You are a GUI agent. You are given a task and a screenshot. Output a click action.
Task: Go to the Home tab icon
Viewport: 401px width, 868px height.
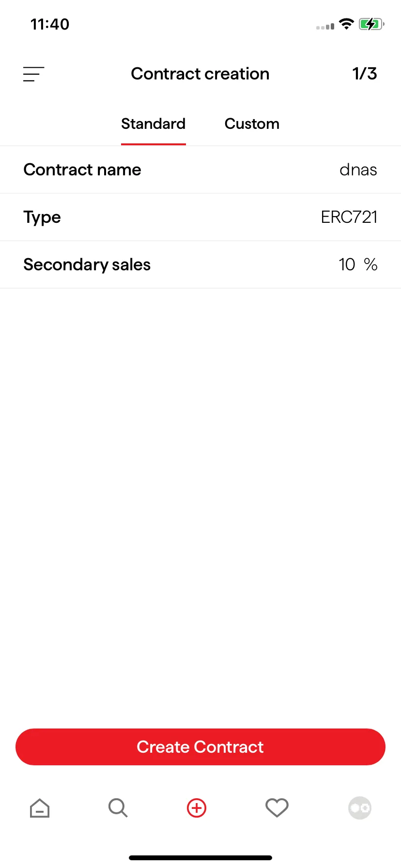click(40, 808)
